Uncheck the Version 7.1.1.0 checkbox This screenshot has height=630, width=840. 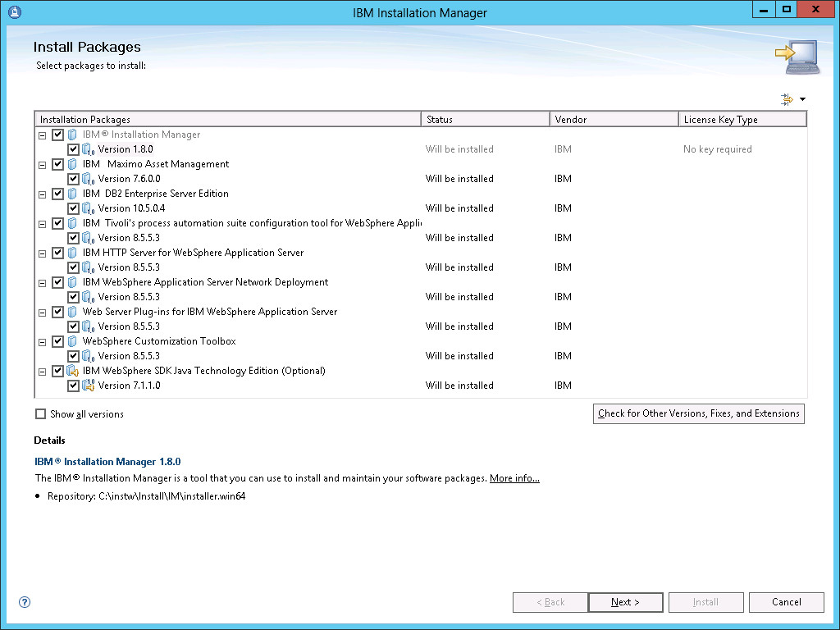point(73,386)
